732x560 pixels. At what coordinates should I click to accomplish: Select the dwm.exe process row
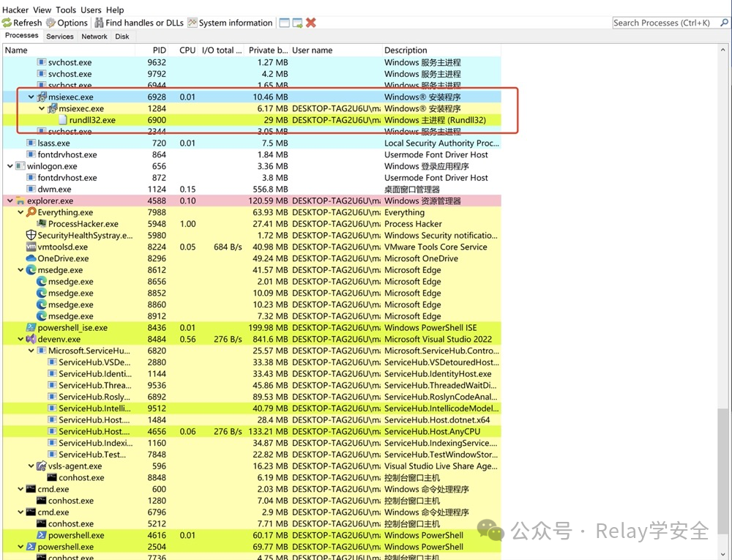[252, 189]
